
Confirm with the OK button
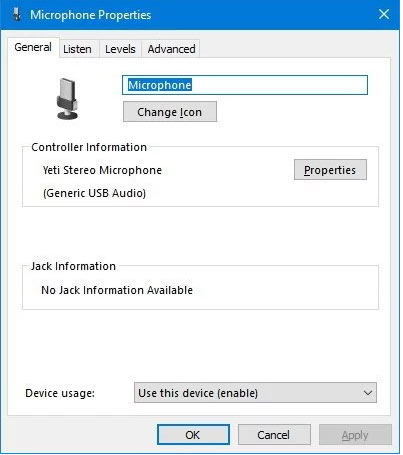(x=193, y=435)
